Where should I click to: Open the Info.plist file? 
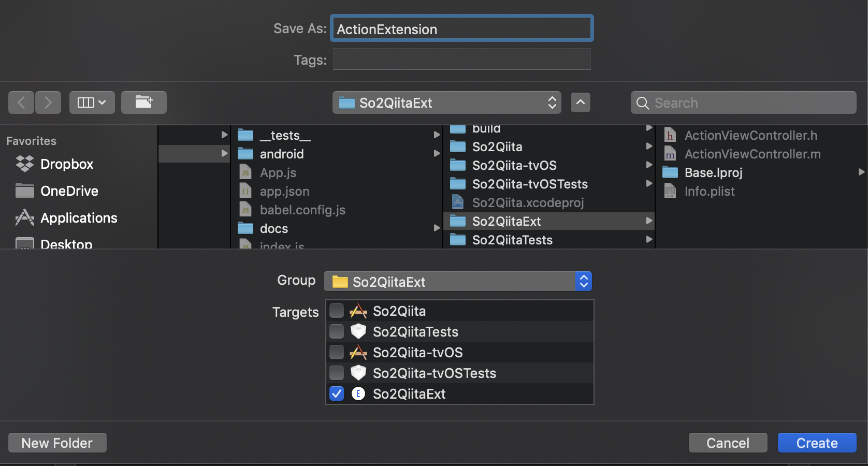pos(710,191)
